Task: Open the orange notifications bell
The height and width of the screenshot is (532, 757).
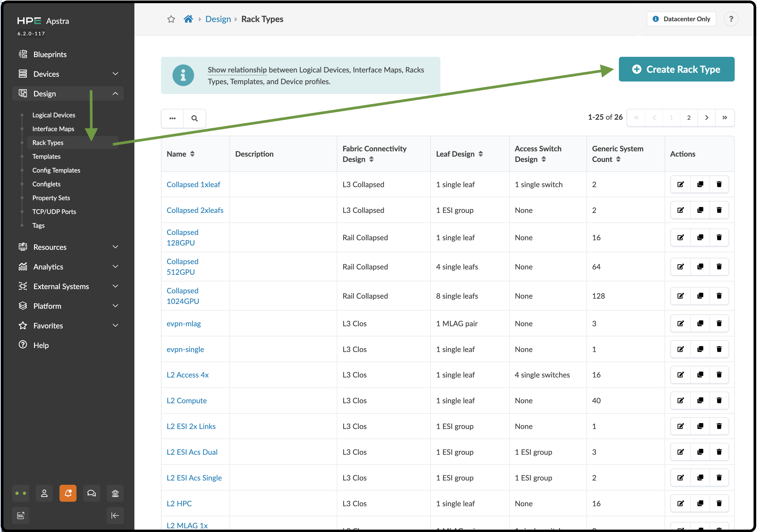Action: (68, 493)
